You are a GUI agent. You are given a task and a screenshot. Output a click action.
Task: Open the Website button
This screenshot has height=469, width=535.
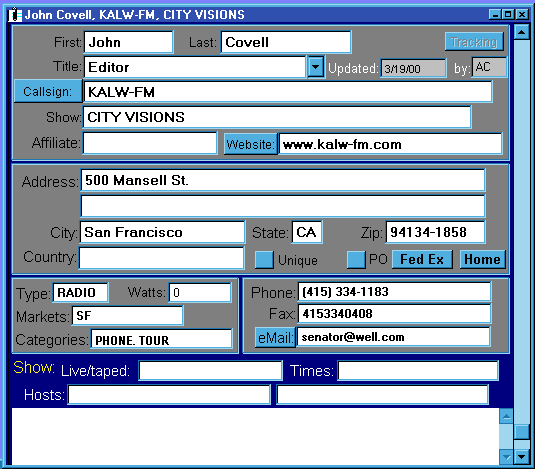click(250, 144)
